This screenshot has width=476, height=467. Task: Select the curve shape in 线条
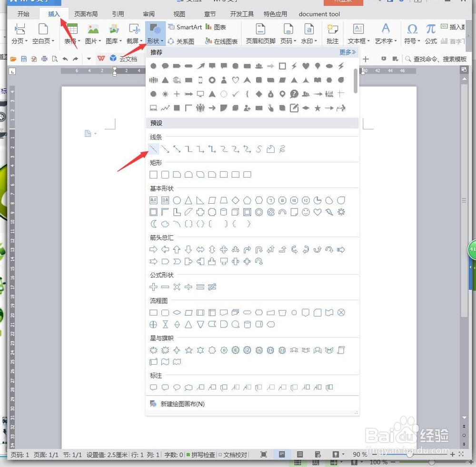(x=258, y=149)
